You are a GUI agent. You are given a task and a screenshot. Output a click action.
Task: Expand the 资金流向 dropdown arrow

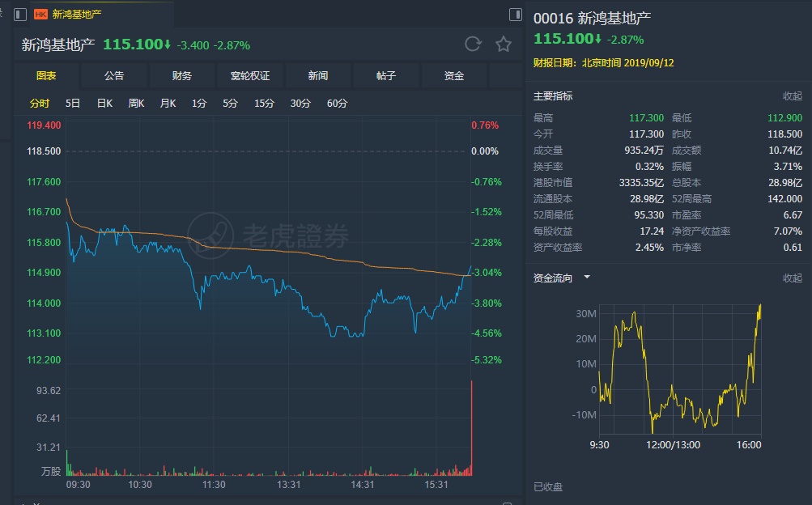[x=587, y=278]
